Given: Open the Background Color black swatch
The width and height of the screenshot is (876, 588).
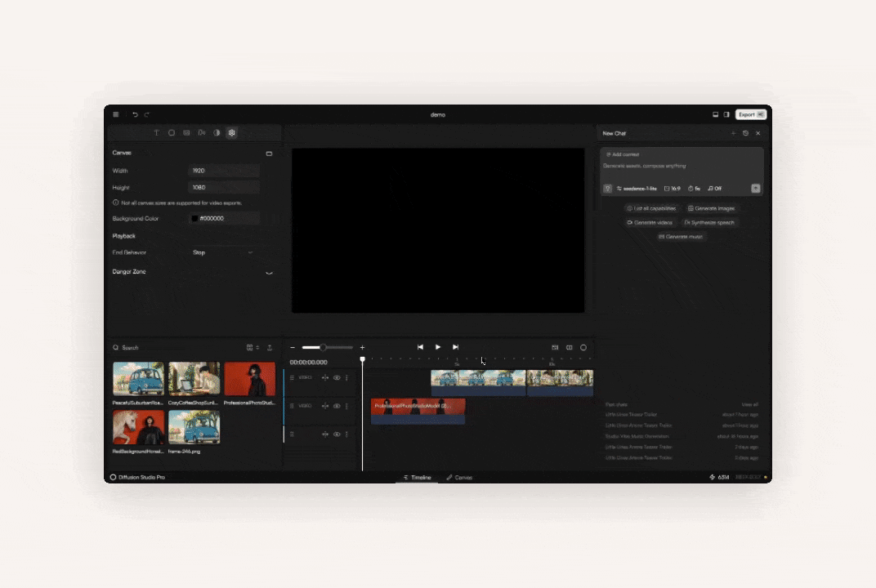Looking at the screenshot, I should tap(194, 218).
